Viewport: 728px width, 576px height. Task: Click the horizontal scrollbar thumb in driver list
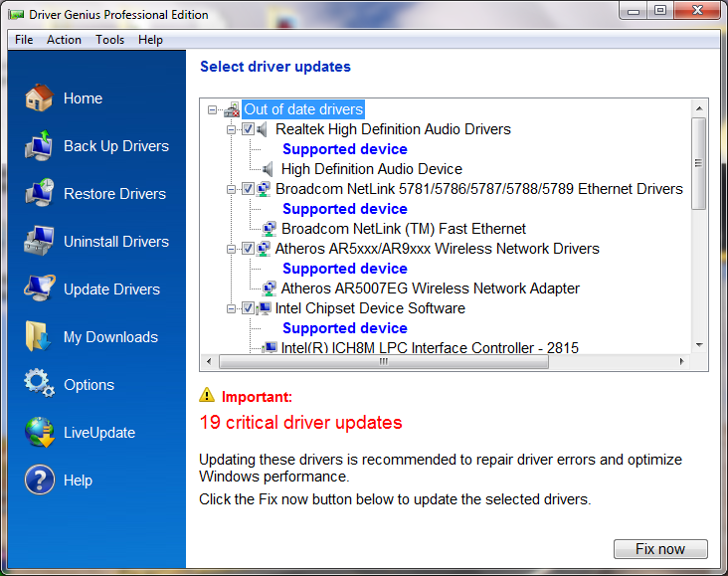point(384,362)
